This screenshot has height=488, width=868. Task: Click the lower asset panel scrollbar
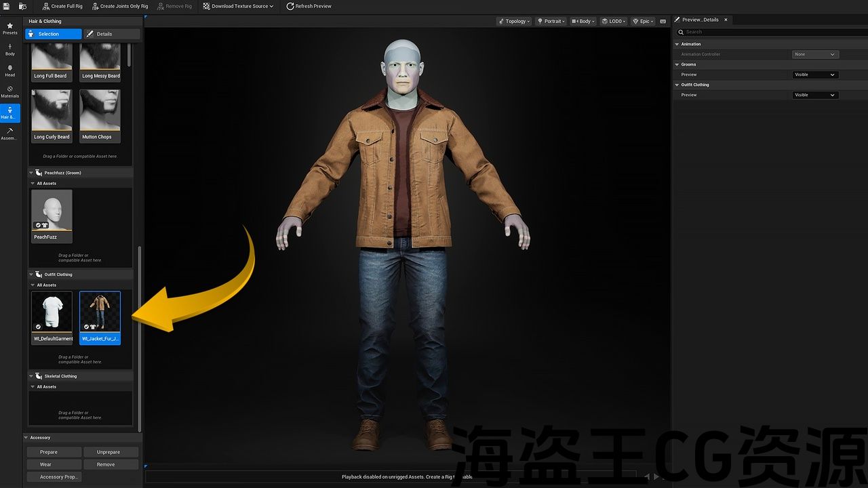point(140,338)
